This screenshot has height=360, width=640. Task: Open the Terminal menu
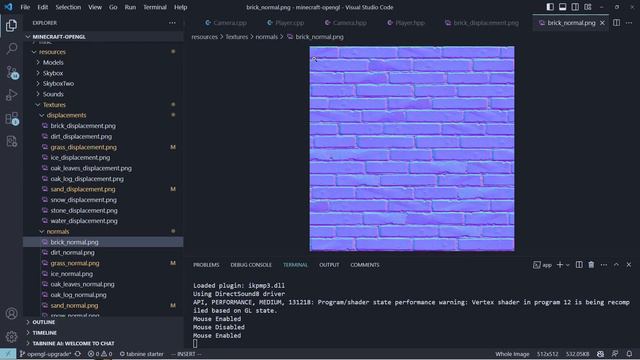click(x=155, y=7)
